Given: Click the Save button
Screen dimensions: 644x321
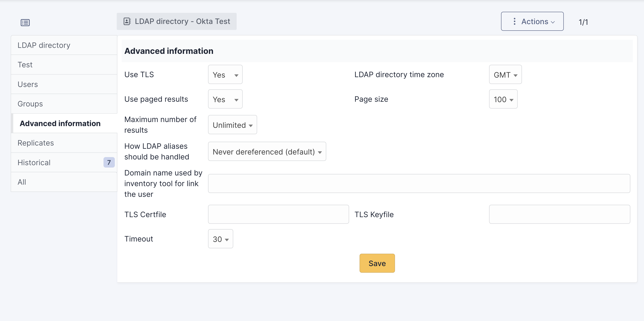Looking at the screenshot, I should click(377, 263).
